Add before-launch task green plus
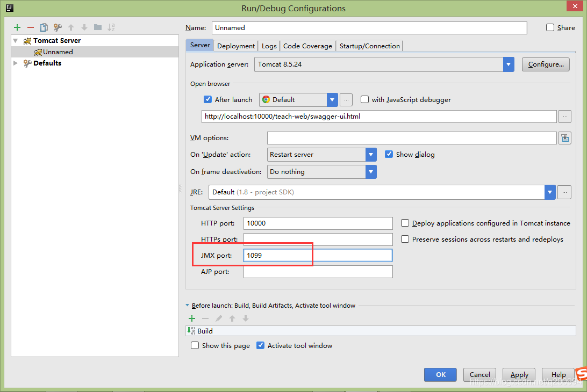This screenshot has height=392, width=587. coord(192,318)
